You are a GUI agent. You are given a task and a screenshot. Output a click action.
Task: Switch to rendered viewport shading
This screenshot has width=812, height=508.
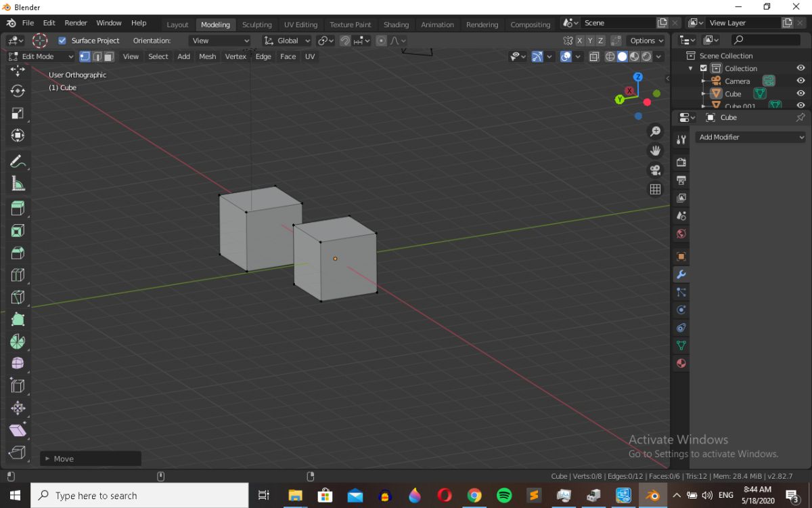(646, 57)
